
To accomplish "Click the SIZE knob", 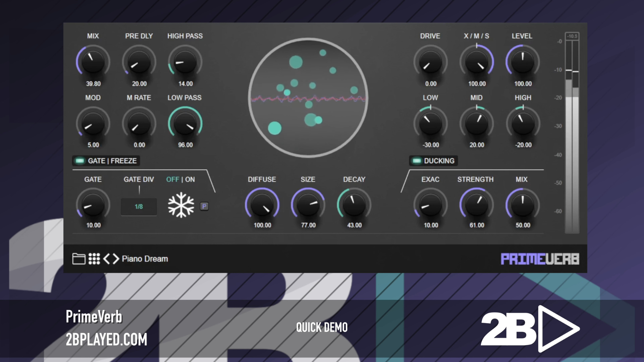I will tap(308, 204).
